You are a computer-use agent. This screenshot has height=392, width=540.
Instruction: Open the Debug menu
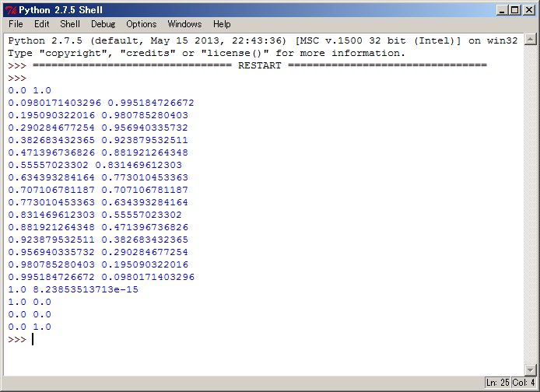coord(103,24)
